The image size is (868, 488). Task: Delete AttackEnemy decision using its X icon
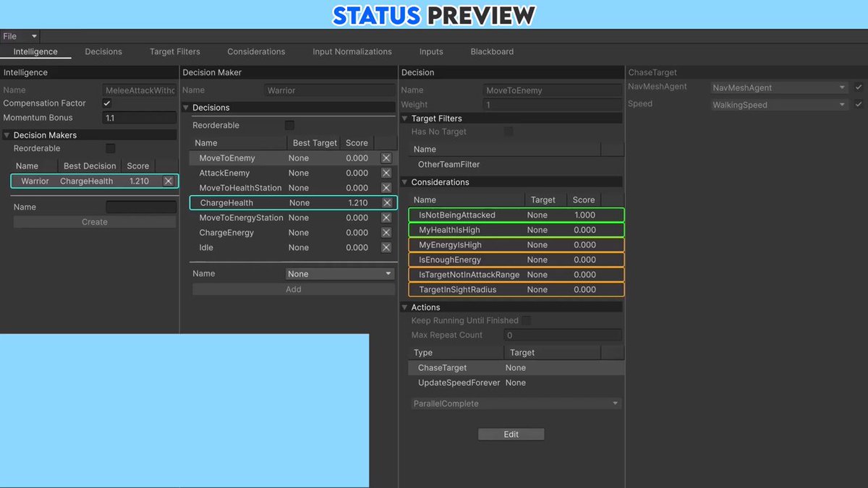[386, 174]
